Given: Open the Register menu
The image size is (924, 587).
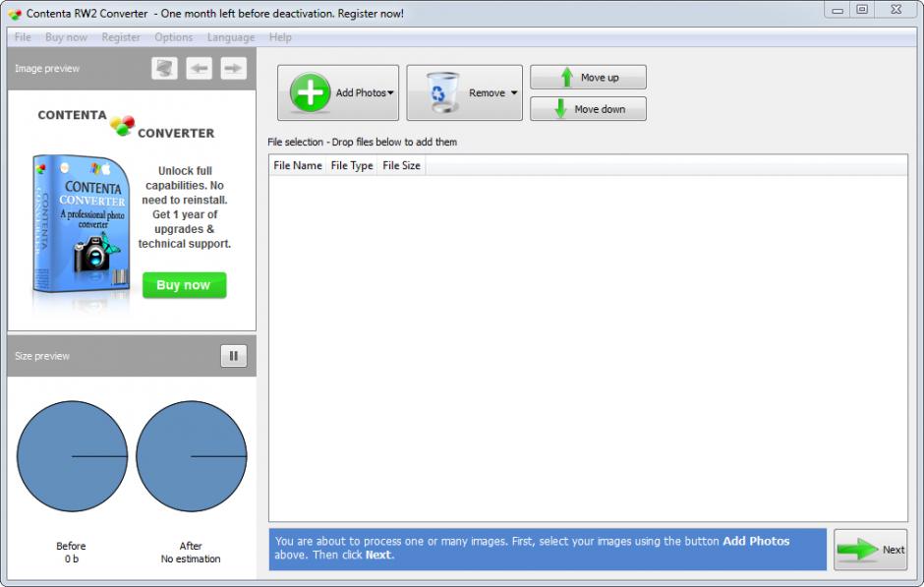Looking at the screenshot, I should [x=121, y=37].
